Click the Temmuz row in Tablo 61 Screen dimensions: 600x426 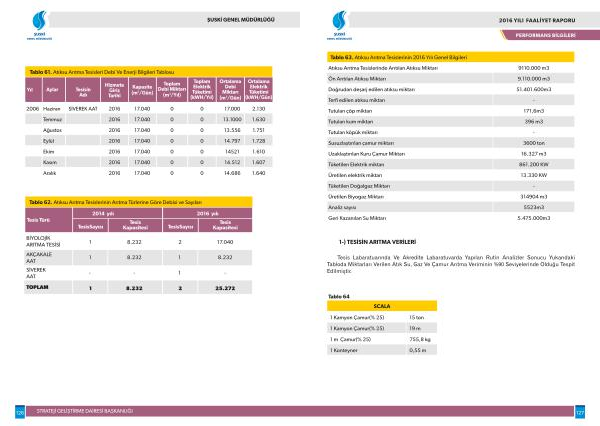[x=148, y=118]
